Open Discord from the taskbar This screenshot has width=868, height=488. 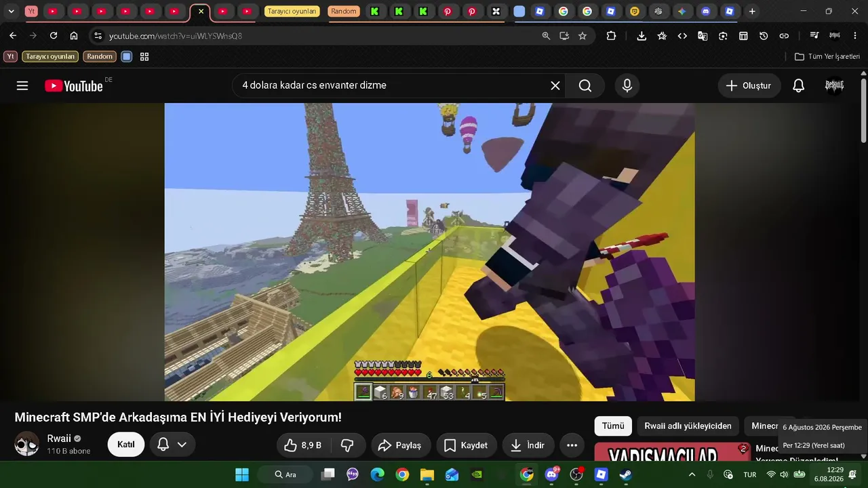(x=552, y=474)
